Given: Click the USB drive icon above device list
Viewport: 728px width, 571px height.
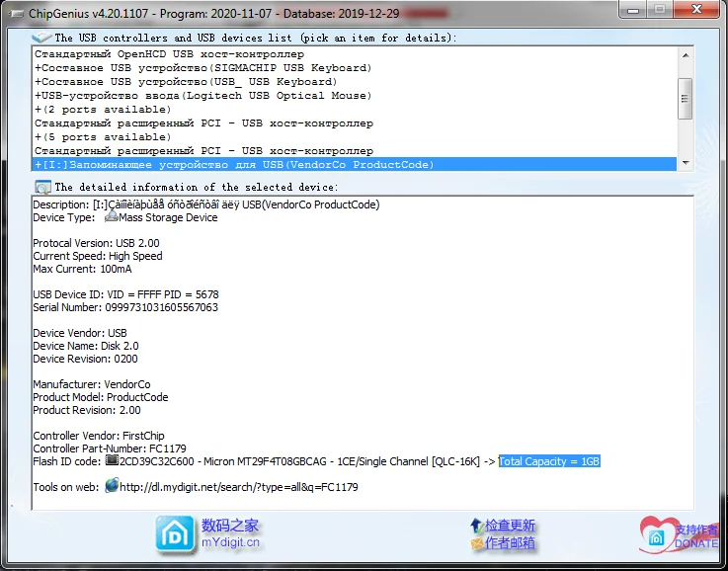Looking at the screenshot, I should pyautogui.click(x=41, y=38).
